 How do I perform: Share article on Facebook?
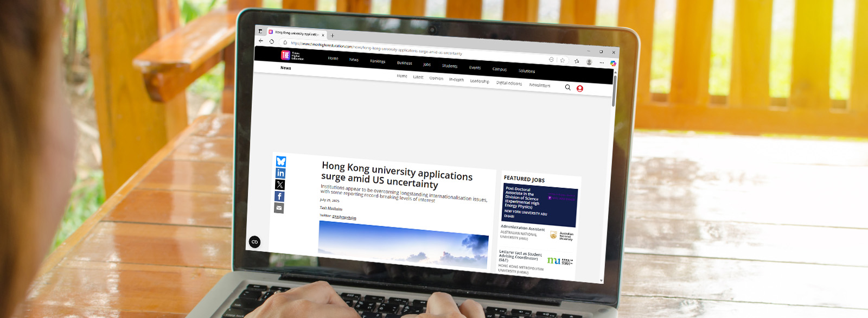[x=279, y=196]
